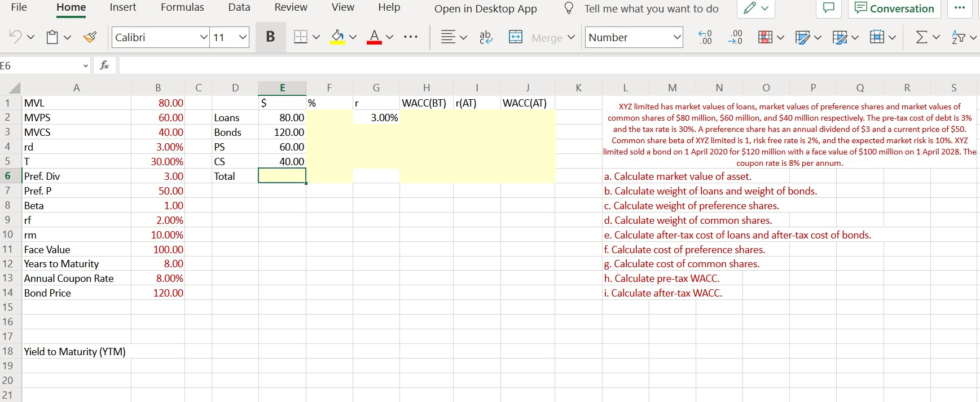980x402 pixels.
Task: Open more font options ellipsis
Action: 411,37
